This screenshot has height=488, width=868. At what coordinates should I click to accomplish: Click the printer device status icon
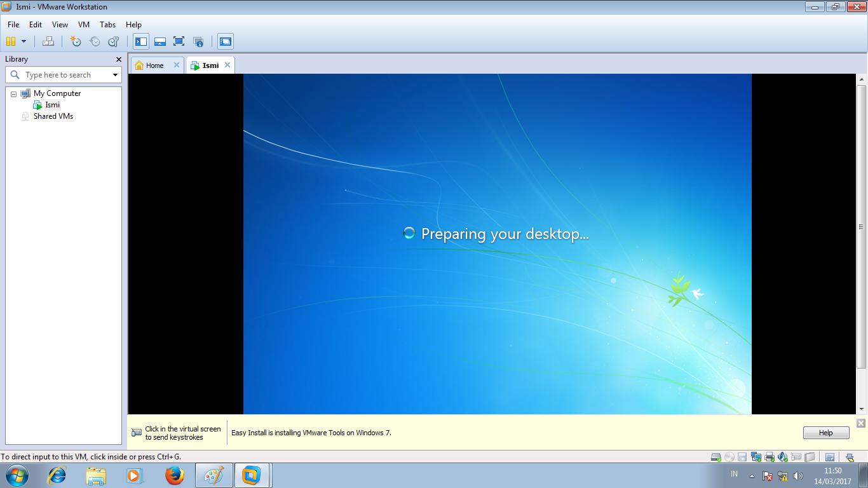pyautogui.click(x=770, y=457)
